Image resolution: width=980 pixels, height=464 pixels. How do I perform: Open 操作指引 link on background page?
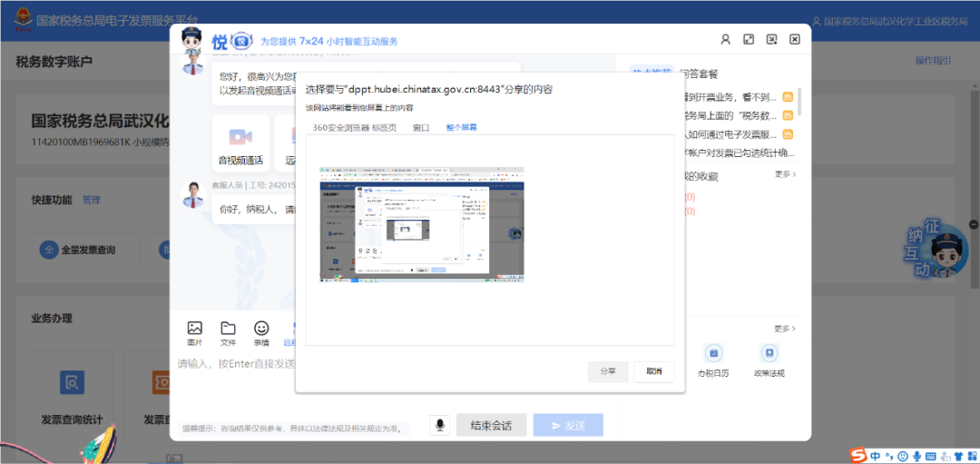[933, 61]
